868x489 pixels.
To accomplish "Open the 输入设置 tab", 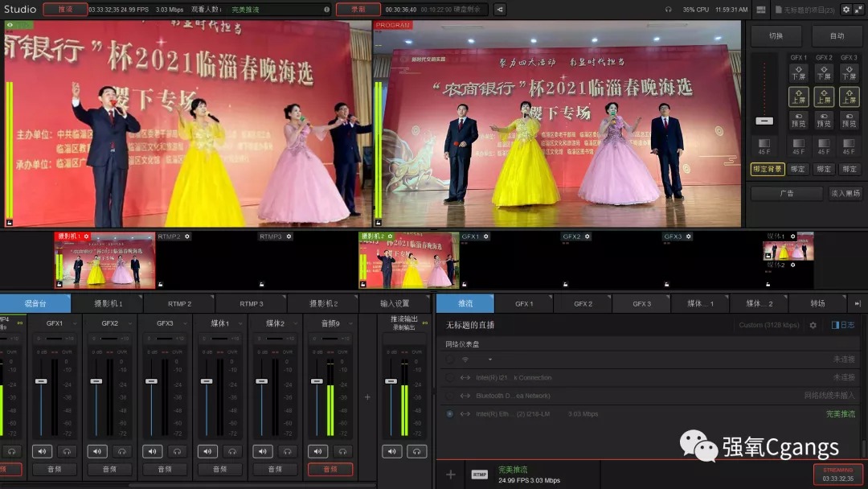I will [x=395, y=303].
